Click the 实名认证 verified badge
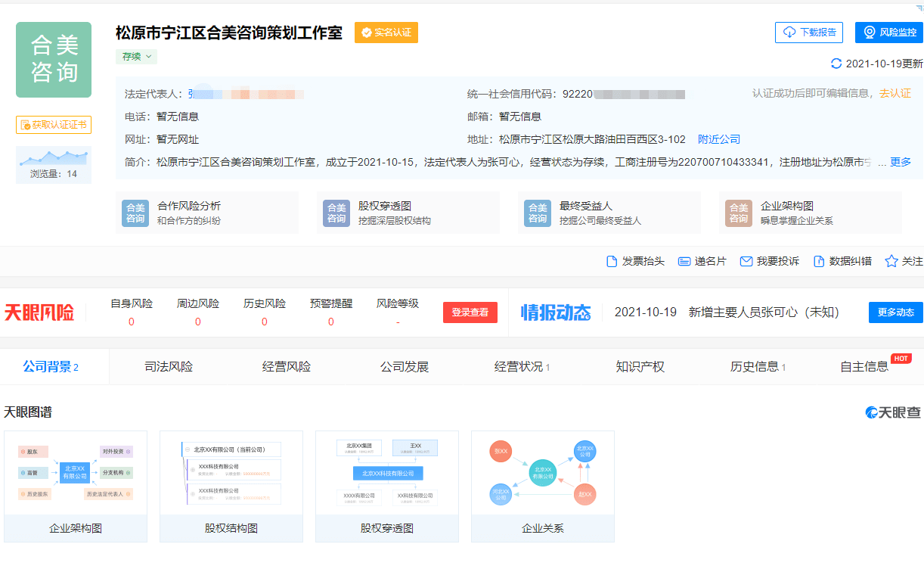 point(386,33)
